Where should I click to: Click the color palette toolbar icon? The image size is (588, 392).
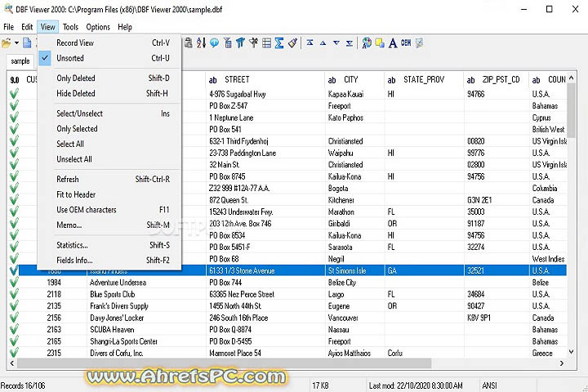point(367,43)
